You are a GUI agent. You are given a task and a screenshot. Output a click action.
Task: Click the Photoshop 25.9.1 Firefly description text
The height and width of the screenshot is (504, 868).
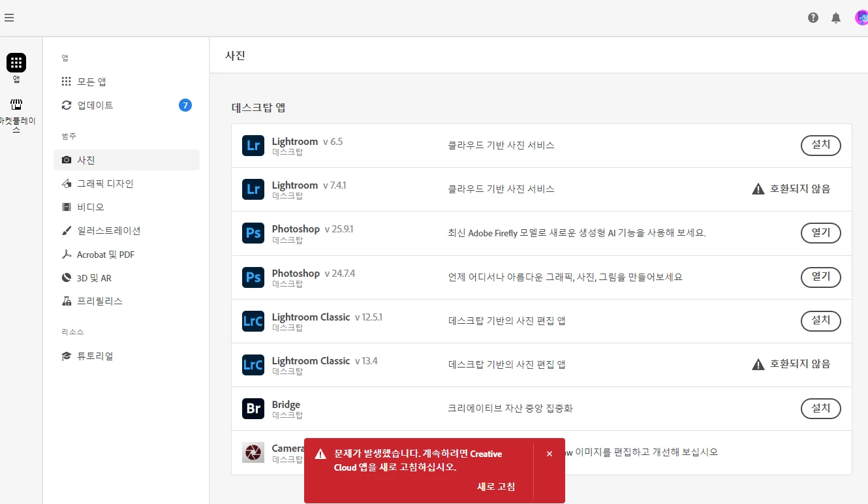pos(577,233)
